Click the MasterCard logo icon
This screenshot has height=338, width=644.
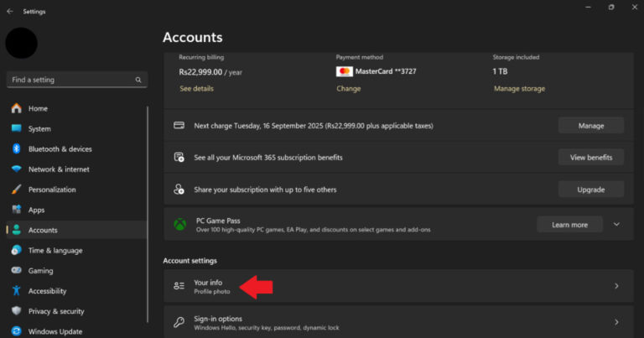(344, 71)
